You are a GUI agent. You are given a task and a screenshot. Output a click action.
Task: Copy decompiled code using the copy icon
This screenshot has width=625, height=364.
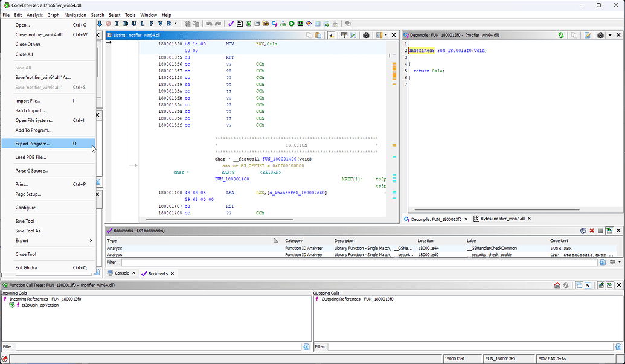[x=574, y=34]
